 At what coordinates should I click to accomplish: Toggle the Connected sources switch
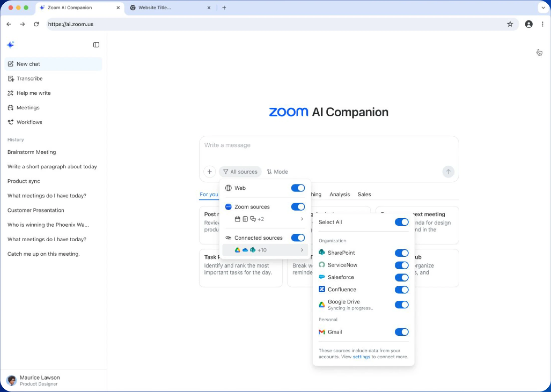298,238
